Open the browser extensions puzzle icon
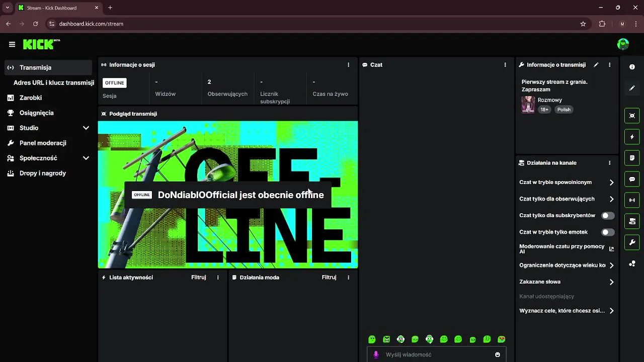The width and height of the screenshot is (644, 362). point(602,24)
